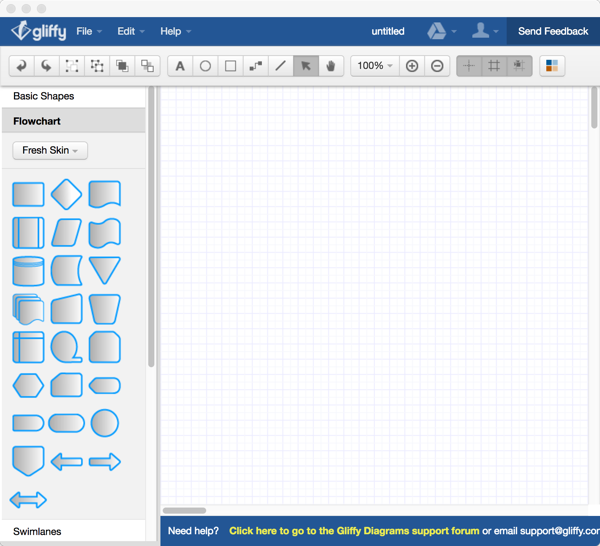This screenshot has height=546, width=600.
Task: Pick the right arrow shape
Action: 105,461
